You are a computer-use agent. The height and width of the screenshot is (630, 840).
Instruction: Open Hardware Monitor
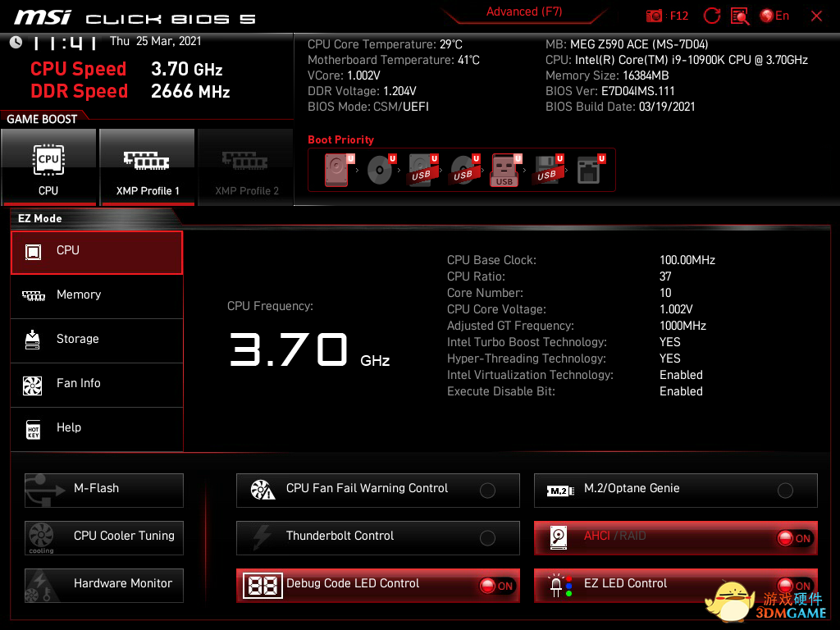[104, 586]
